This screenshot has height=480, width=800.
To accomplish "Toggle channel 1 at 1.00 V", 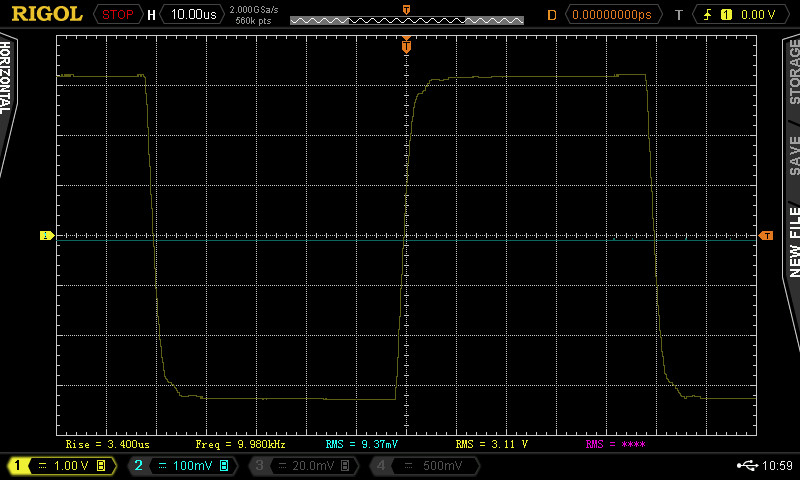I will (62, 466).
